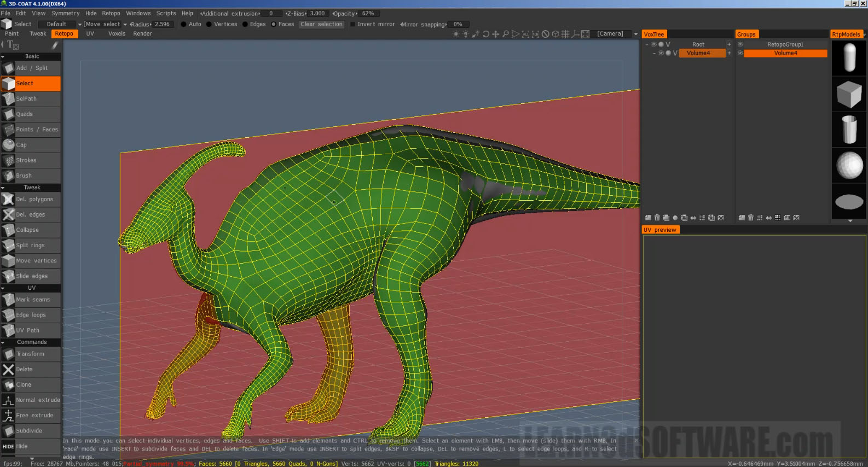Toggle the grid icon in the viewport toolbar
Screen dimensions: 868x467
(565, 34)
